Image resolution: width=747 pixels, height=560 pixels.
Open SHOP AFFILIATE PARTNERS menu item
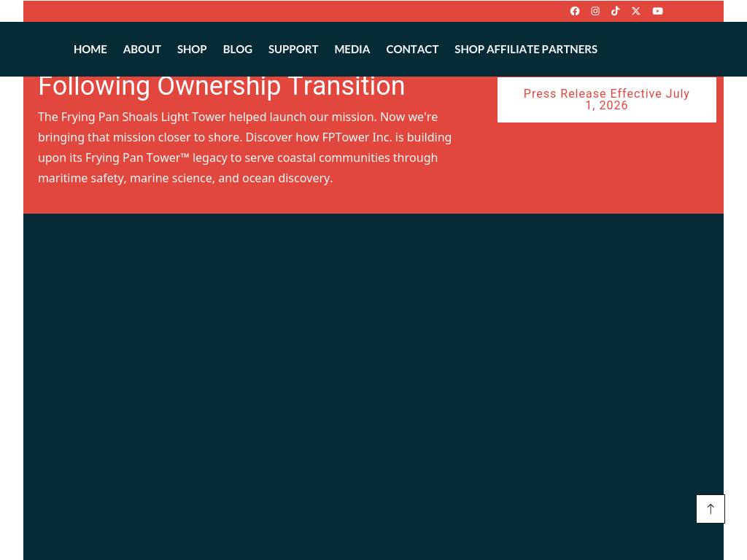pos(526,49)
